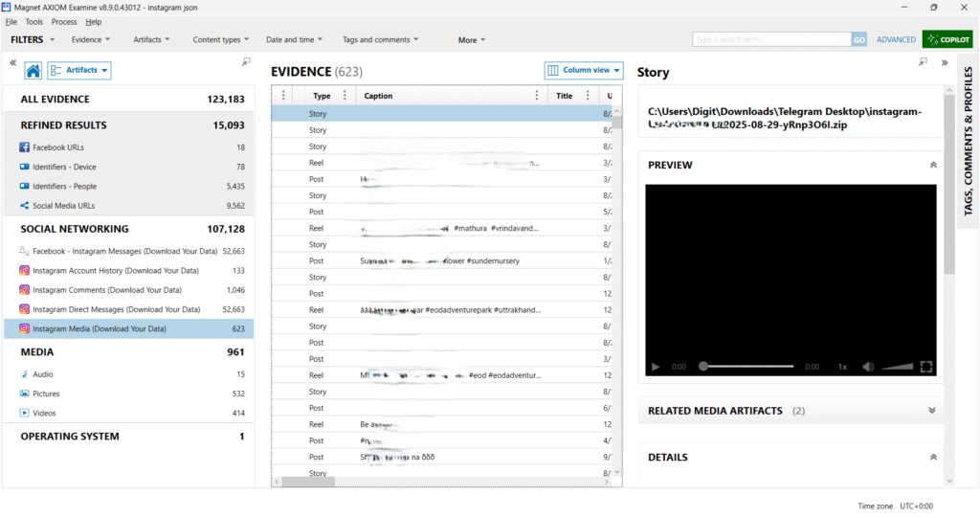Open Caption column options menu
The height and width of the screenshot is (518, 980).
[536, 96]
